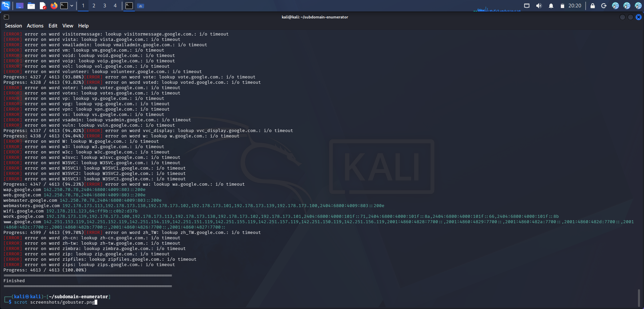Click the zh_TW.google.com progress line
644x309 pixels.
tap(132, 233)
